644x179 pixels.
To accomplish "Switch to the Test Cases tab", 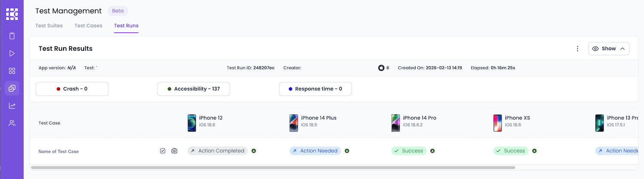I will point(88,26).
